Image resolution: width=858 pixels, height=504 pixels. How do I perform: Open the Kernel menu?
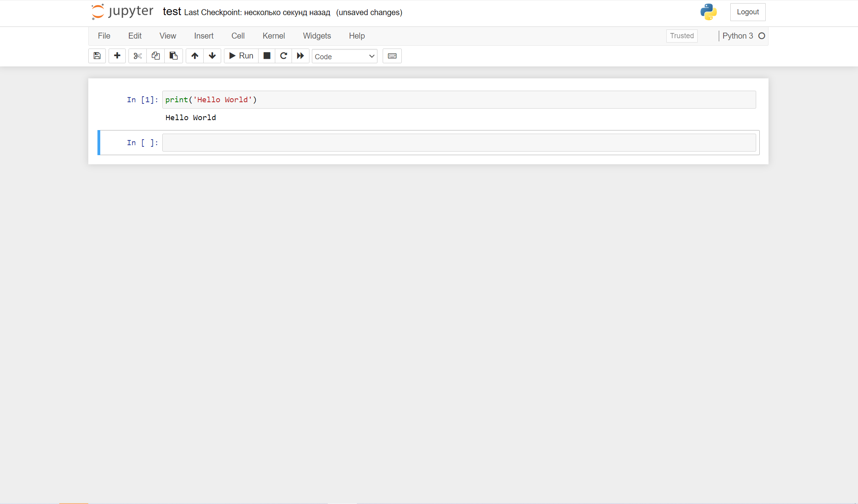tap(274, 36)
